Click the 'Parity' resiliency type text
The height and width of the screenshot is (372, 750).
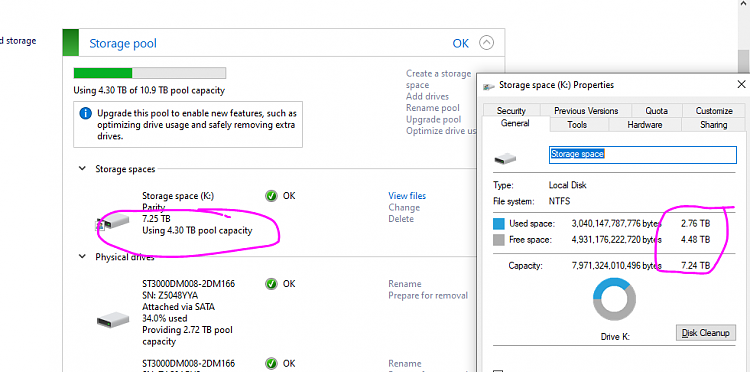[153, 207]
